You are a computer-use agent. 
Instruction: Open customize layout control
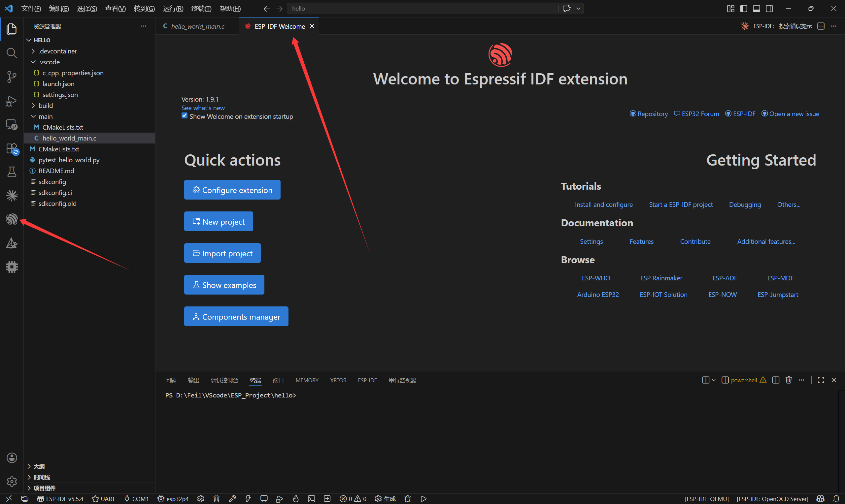[x=731, y=9]
